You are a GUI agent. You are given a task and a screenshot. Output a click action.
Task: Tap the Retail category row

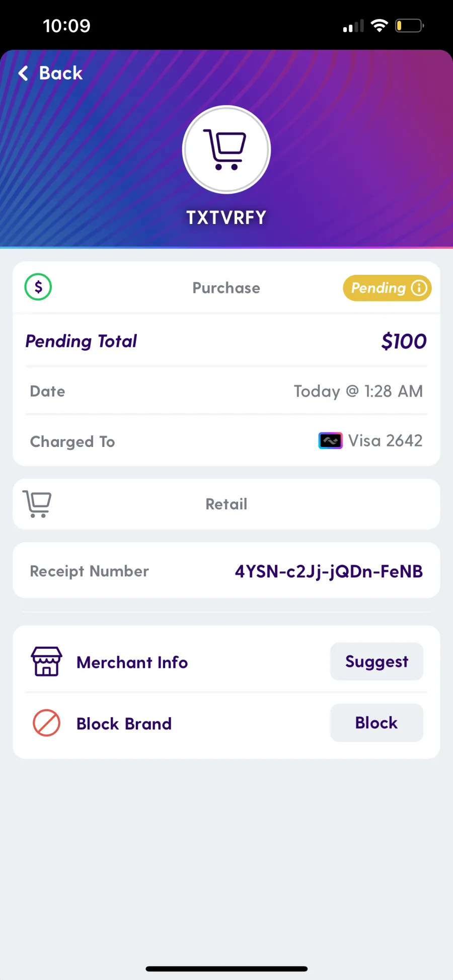(226, 504)
